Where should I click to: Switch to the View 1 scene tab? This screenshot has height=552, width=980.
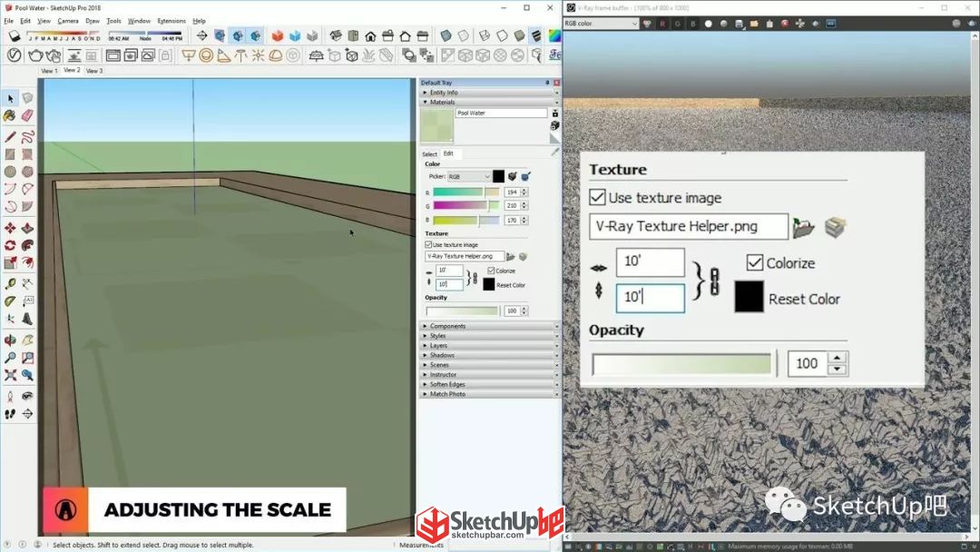coord(49,71)
